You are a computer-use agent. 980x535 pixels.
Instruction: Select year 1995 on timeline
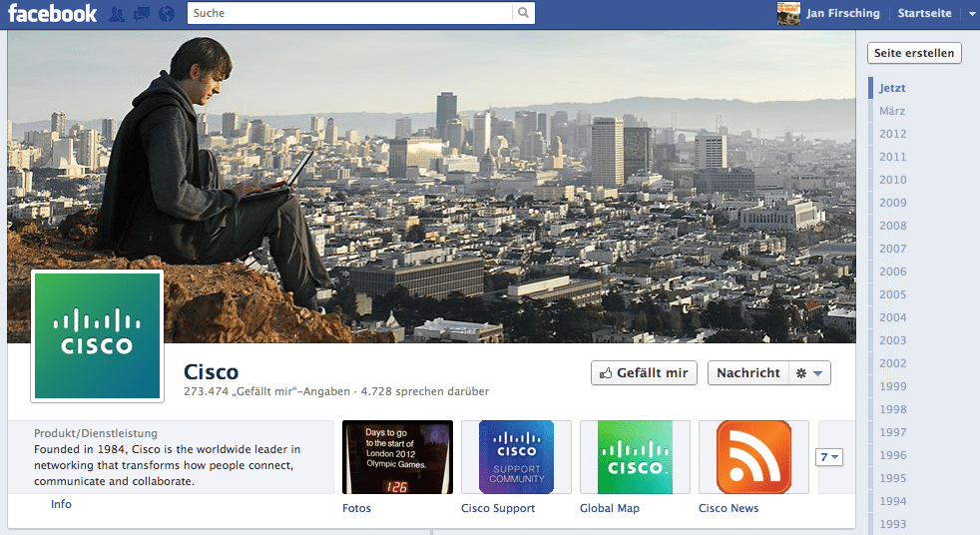tap(892, 479)
